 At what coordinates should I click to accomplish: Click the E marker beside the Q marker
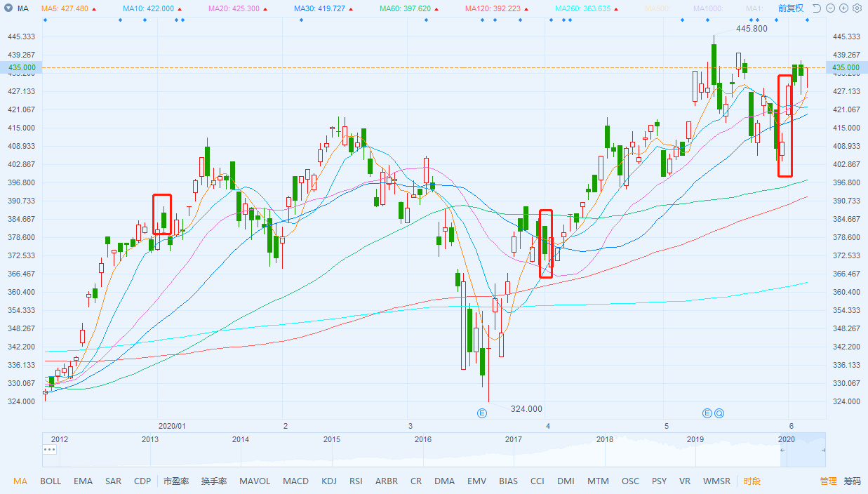tap(707, 412)
